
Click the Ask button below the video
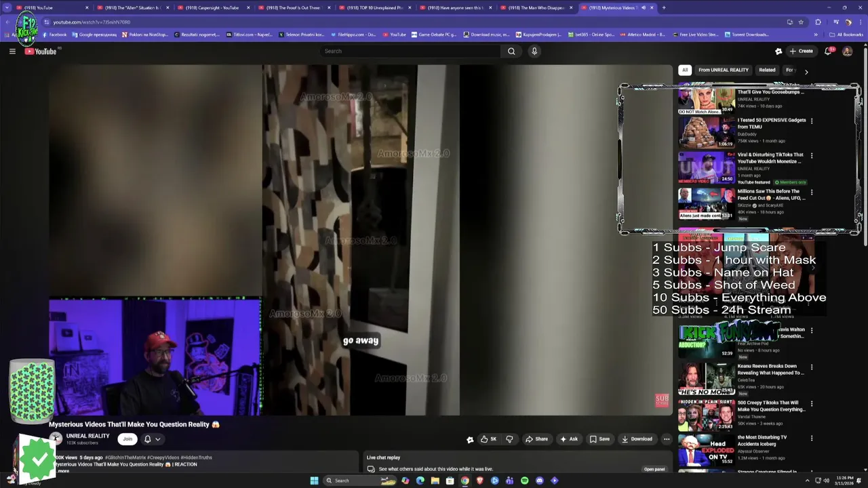click(x=568, y=439)
